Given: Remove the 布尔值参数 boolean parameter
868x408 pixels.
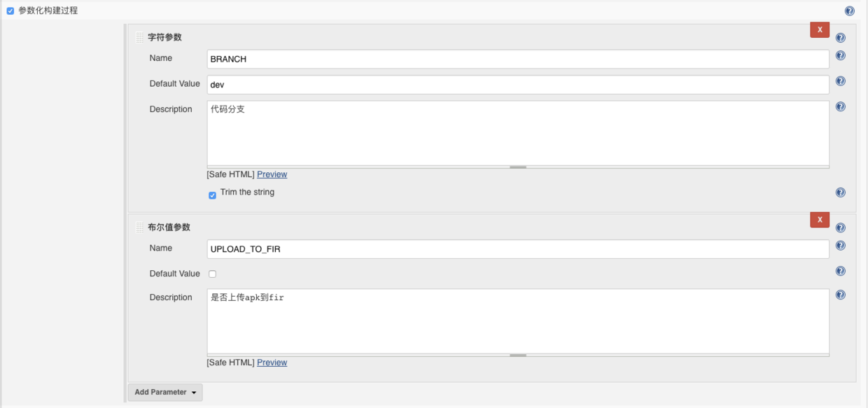Looking at the screenshot, I should 819,220.
